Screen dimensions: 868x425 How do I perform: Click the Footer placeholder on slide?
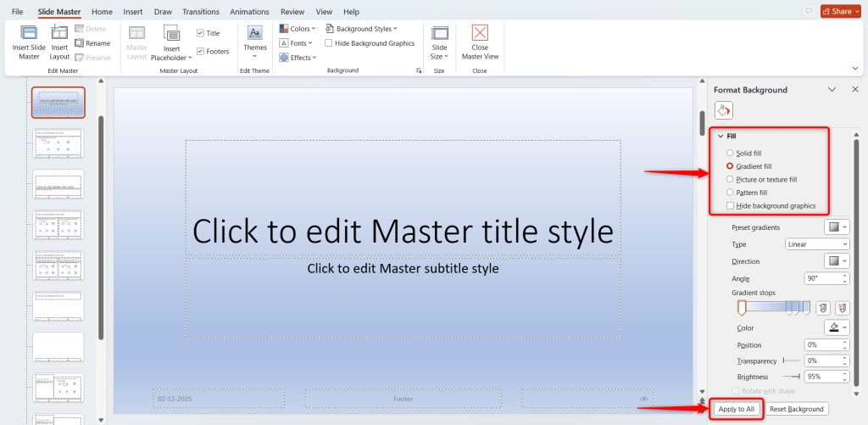(x=403, y=399)
